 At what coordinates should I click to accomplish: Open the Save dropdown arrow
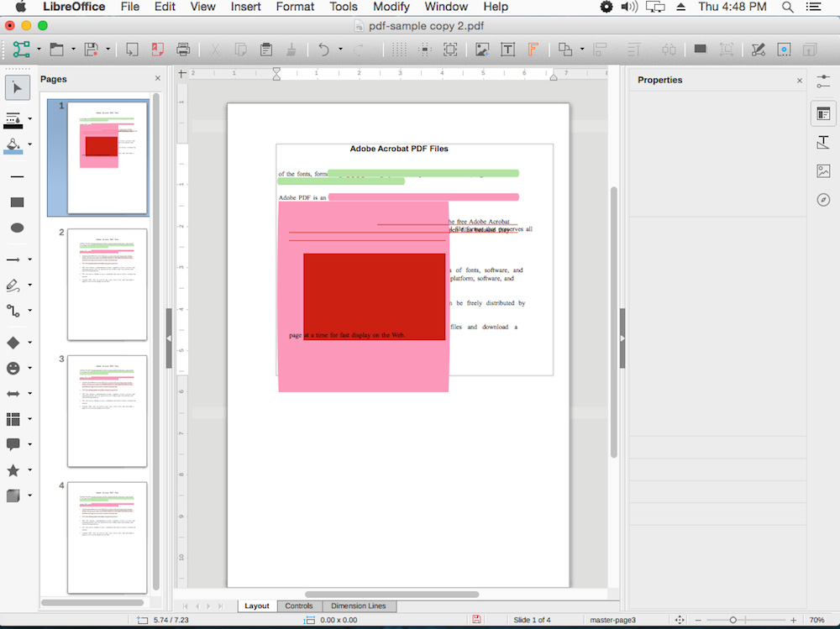coord(108,50)
